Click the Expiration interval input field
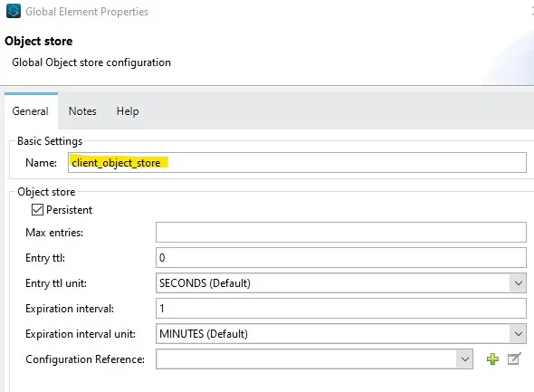Screen dimensions: 534x392 pos(341,308)
